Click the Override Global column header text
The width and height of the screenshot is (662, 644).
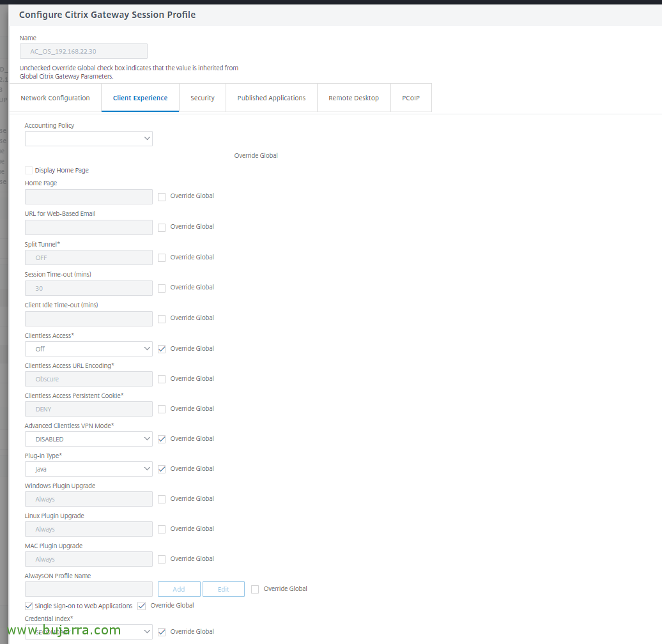[256, 155]
